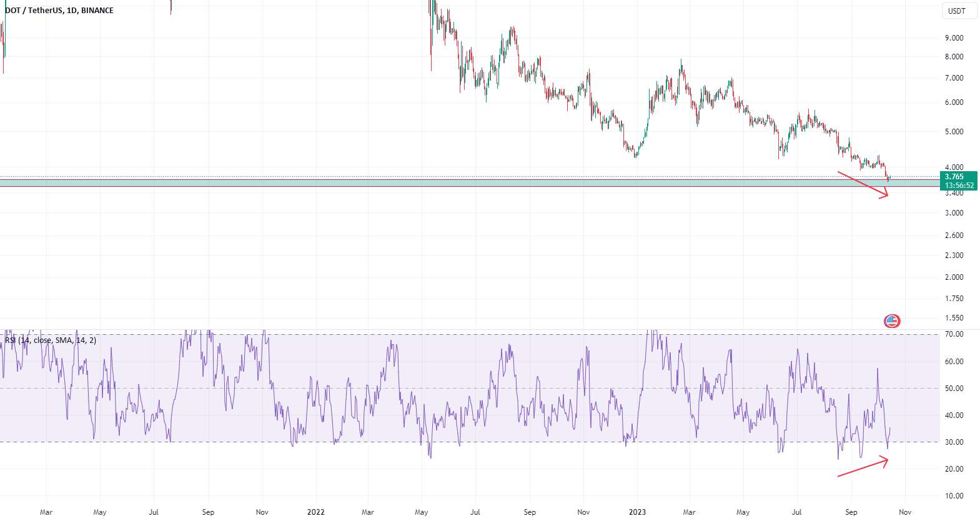Select the RSI (14, close, SMA, 14, 2) legend
The width and height of the screenshot is (980, 521).
[x=51, y=340]
